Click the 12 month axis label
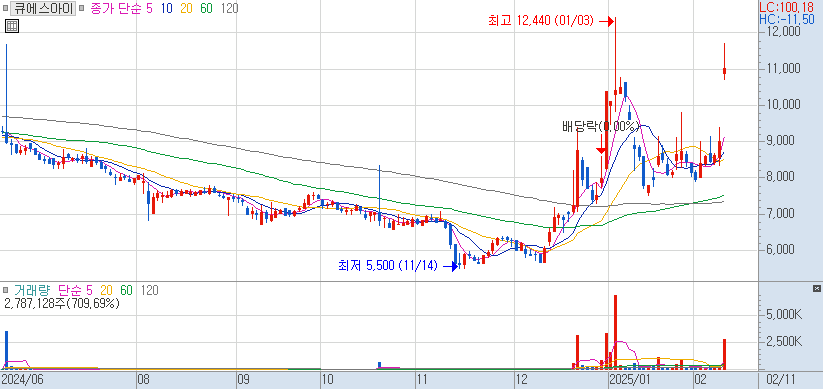Image resolution: width=823 pixels, height=389 pixels. 521,379
